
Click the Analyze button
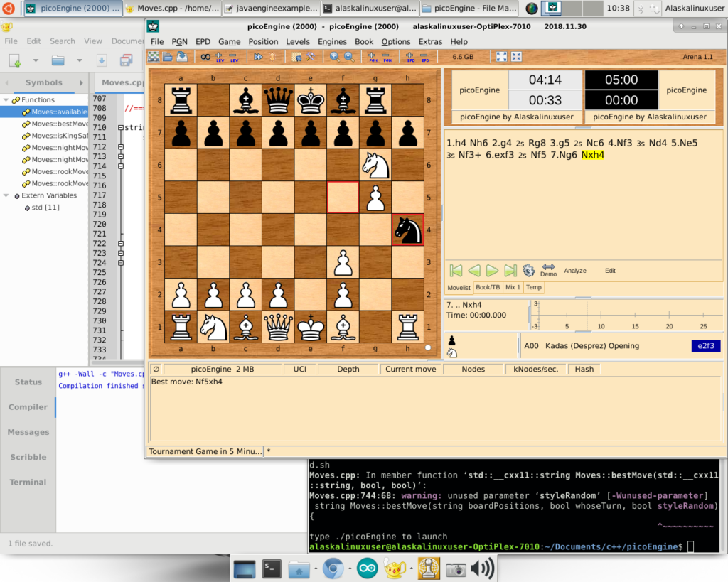[x=575, y=271]
